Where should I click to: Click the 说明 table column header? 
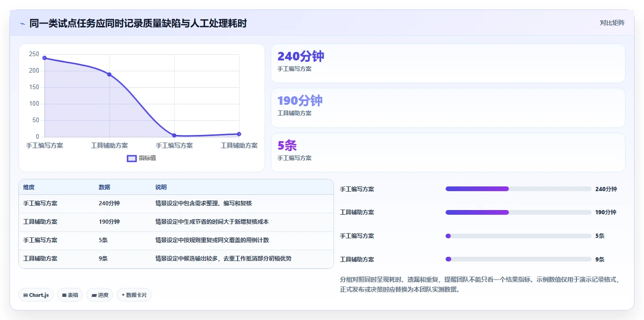(x=161, y=187)
